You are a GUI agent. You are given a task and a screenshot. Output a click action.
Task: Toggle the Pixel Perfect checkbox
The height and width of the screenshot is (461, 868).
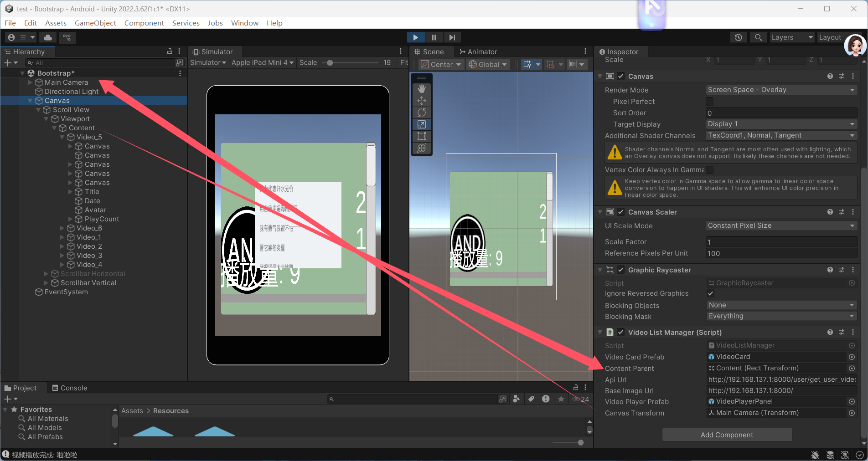pyautogui.click(x=710, y=102)
